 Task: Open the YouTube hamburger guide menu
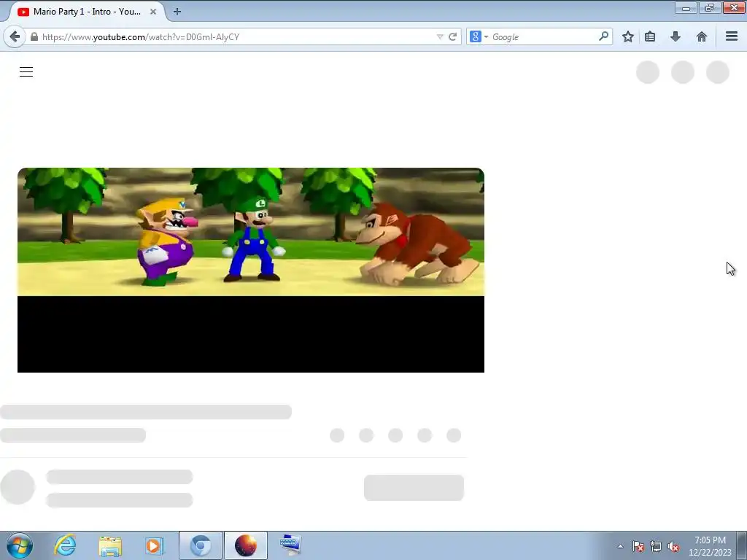26,72
